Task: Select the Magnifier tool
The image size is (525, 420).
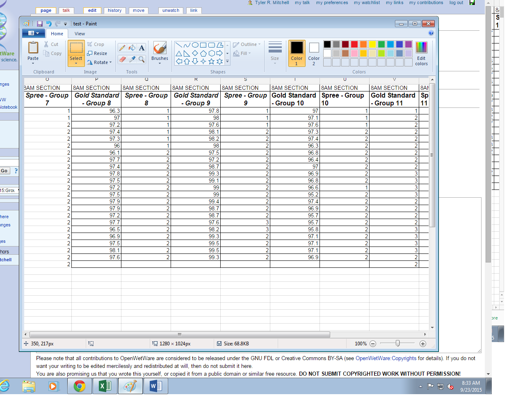Action: pos(142,59)
